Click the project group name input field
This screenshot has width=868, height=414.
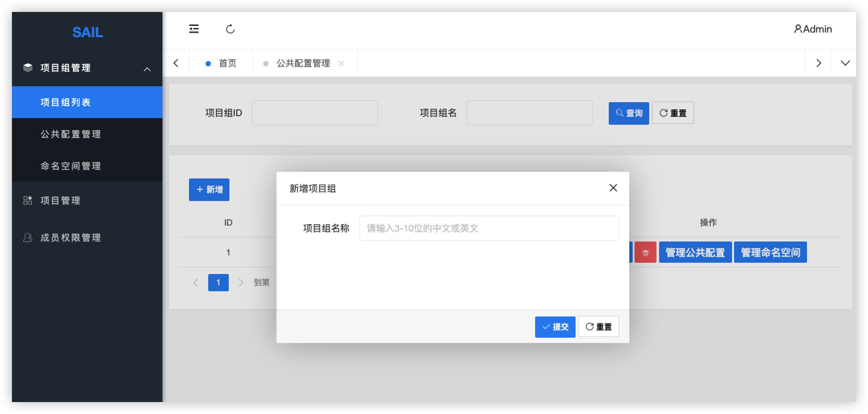pos(489,228)
